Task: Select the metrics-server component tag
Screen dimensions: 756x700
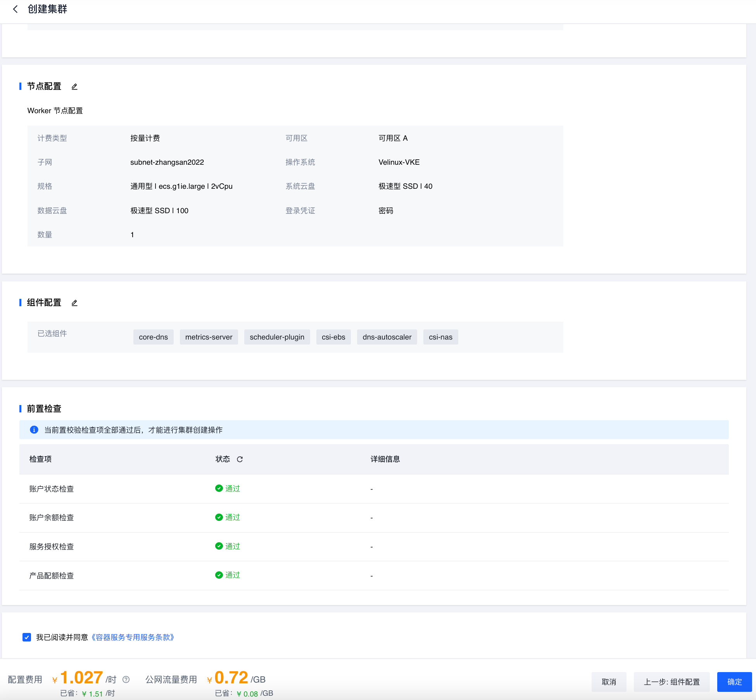Action: [209, 337]
